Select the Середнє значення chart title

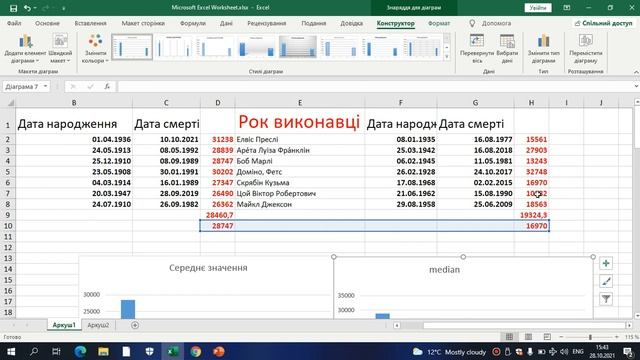(208, 268)
